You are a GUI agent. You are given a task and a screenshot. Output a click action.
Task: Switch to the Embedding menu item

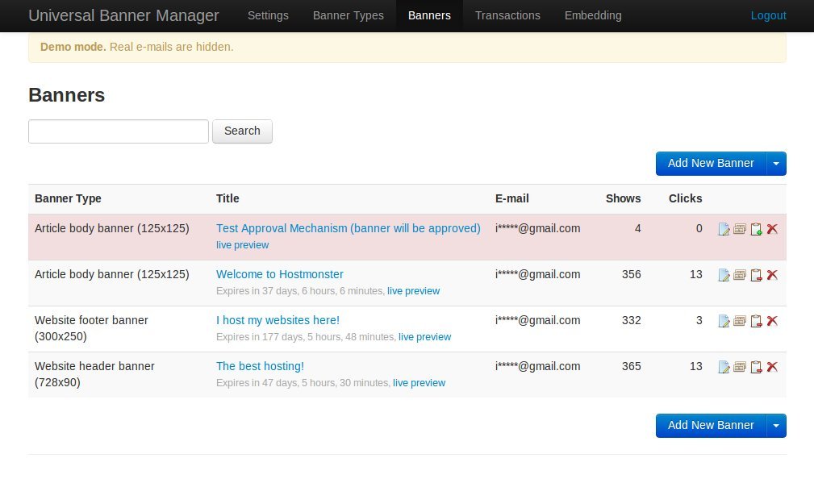click(593, 15)
